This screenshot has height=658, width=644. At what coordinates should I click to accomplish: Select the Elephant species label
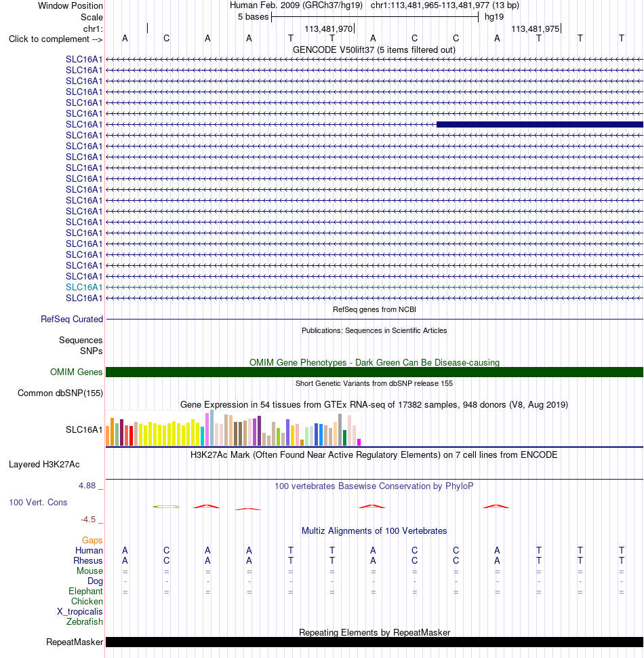click(x=85, y=592)
